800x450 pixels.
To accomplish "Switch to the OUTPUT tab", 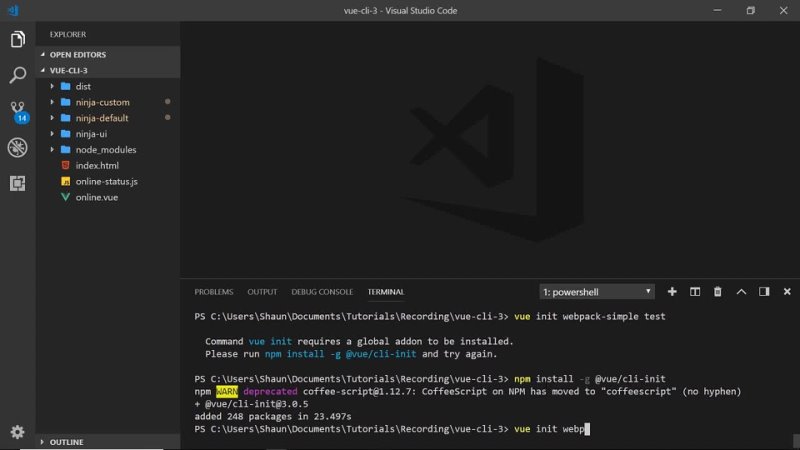I will coord(262,292).
